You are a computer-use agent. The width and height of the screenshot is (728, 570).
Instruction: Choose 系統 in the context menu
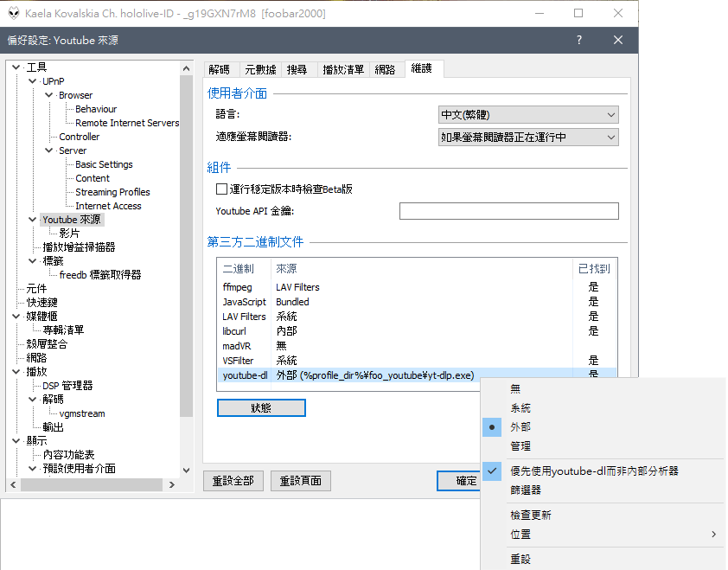coord(520,408)
